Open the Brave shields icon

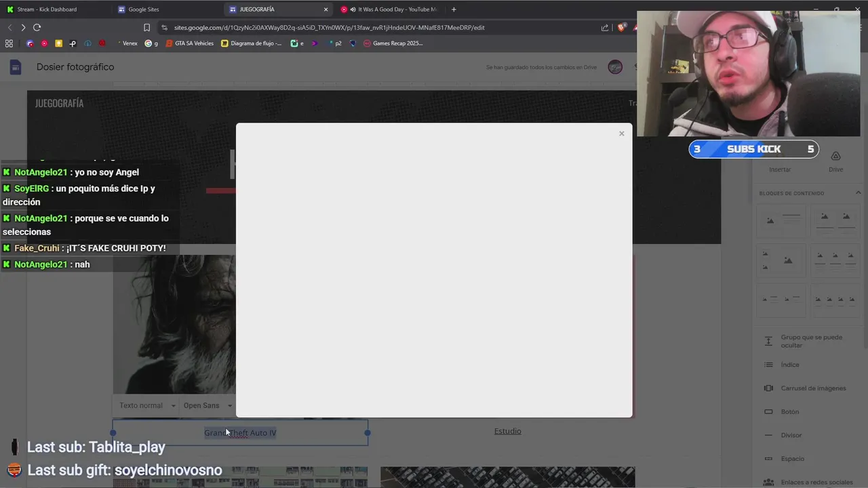pyautogui.click(x=620, y=28)
